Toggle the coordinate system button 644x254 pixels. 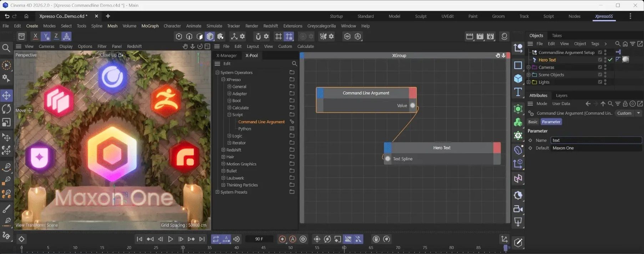[x=66, y=36]
